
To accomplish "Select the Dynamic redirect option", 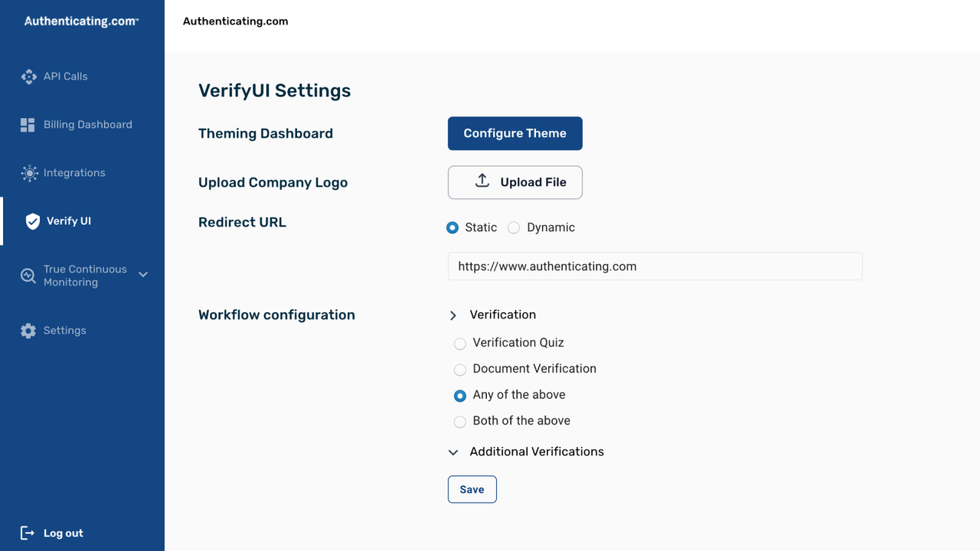I will click(x=514, y=227).
